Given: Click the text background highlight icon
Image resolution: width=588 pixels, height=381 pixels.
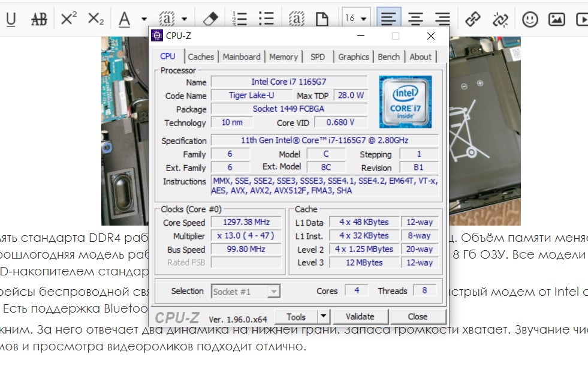Looking at the screenshot, I should click(167, 19).
